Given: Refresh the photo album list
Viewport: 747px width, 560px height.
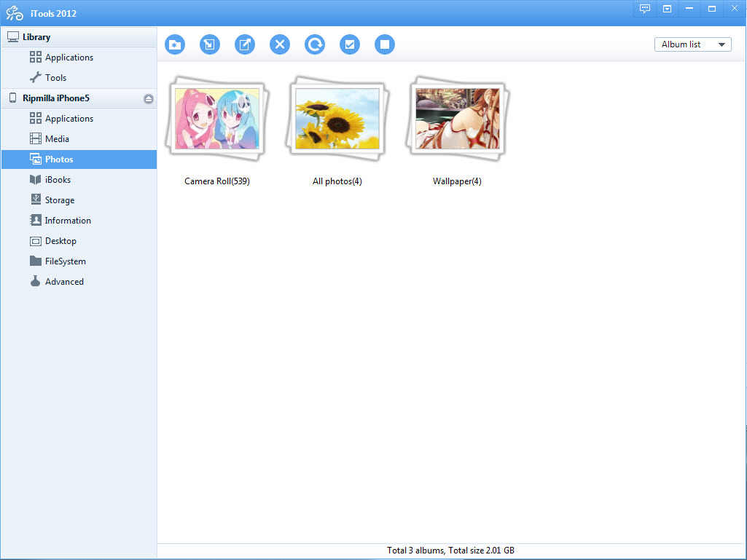Looking at the screenshot, I should click(315, 44).
